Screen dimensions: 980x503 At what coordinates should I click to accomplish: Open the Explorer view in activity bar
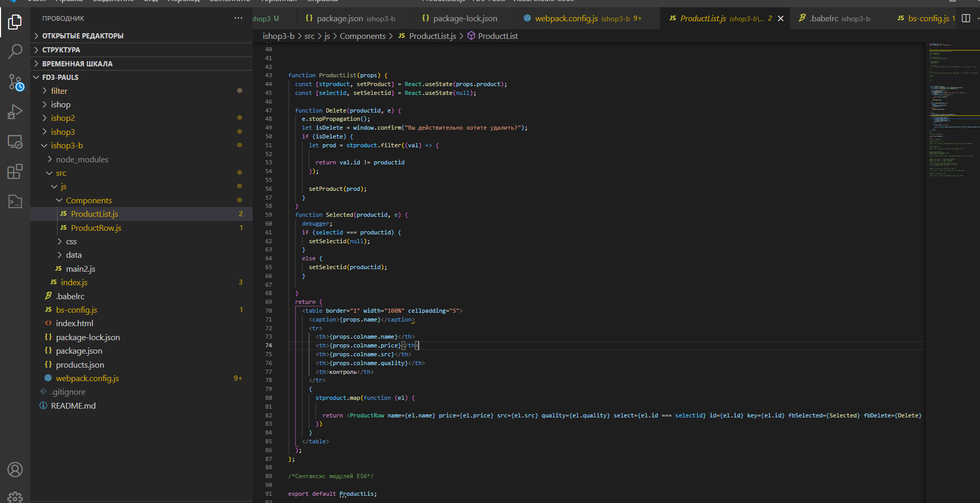tap(15, 22)
